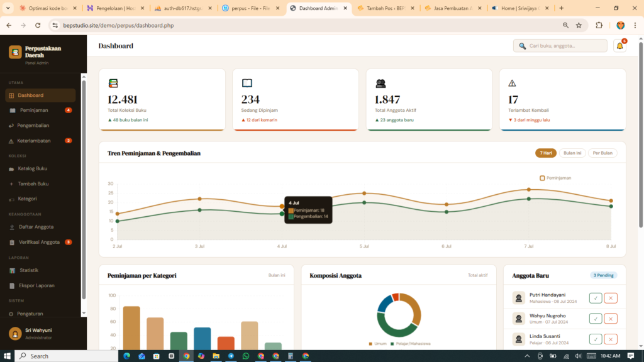
Task: Toggle the Peminjaman legend in the chart
Action: 556,178
